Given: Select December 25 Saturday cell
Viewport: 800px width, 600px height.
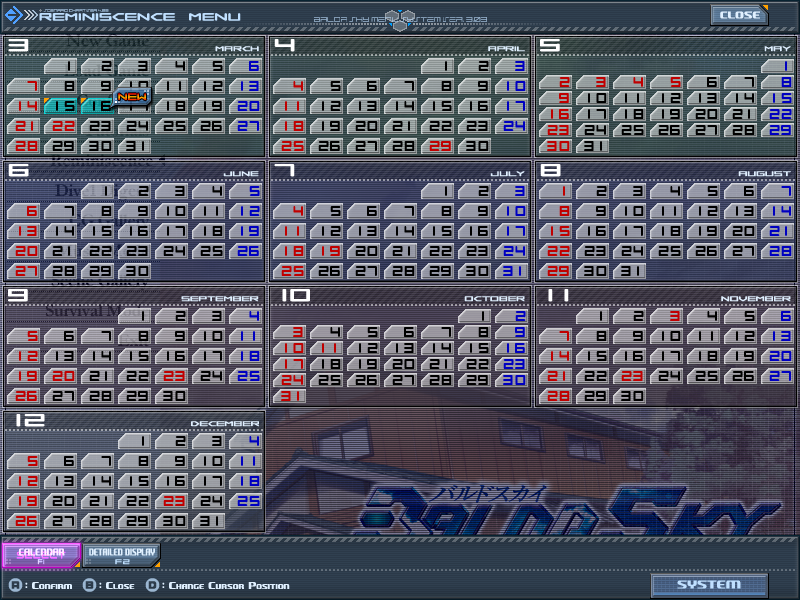Looking at the screenshot, I should pos(246,501).
